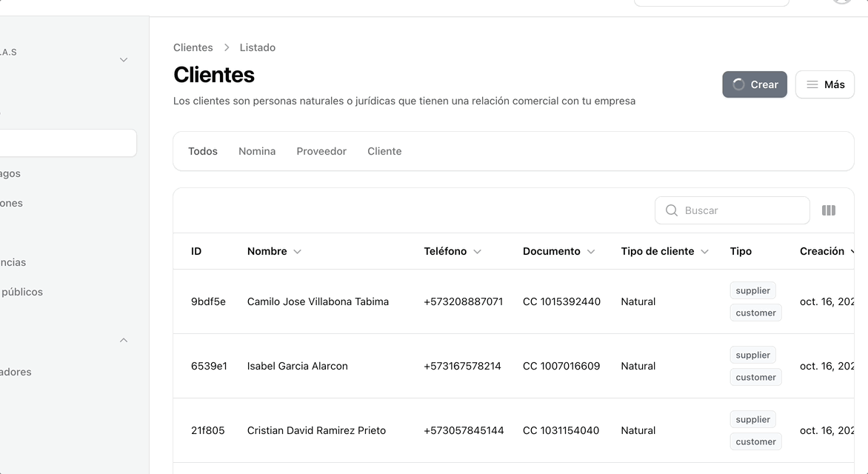Expand the Documento sort options
Image resolution: width=868 pixels, height=474 pixels.
tap(592, 251)
